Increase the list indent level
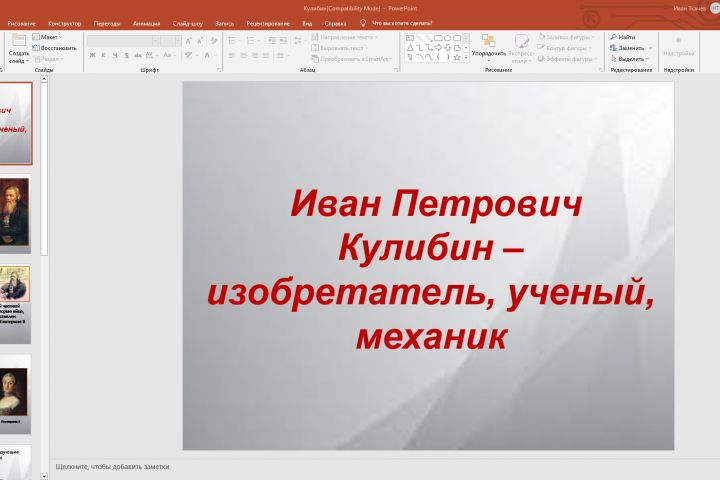 point(283,41)
